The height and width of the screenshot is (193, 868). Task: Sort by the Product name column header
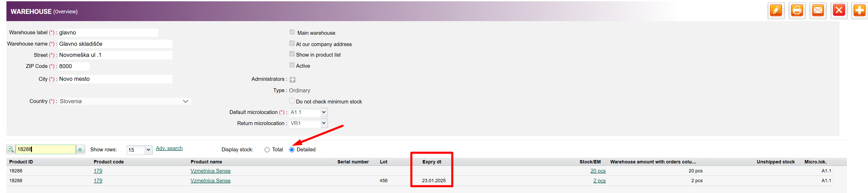coord(206,162)
